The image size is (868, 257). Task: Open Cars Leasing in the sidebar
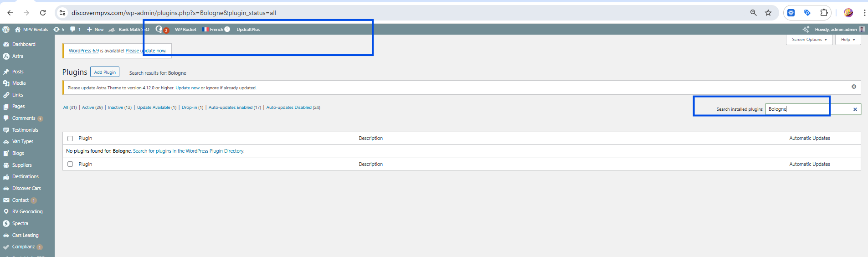pyautogui.click(x=26, y=235)
